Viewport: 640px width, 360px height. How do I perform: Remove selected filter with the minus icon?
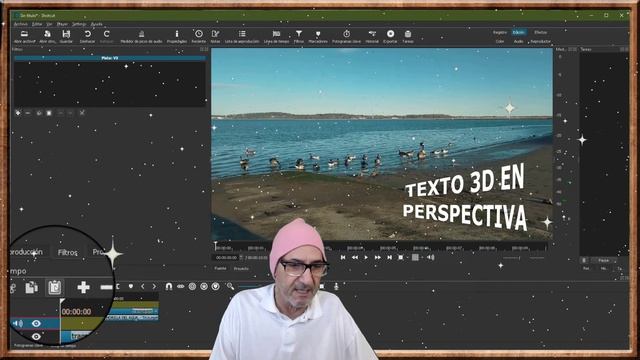click(28, 113)
